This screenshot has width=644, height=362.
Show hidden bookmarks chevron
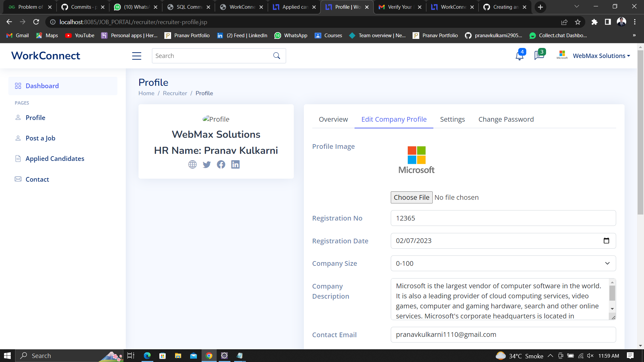(x=634, y=35)
